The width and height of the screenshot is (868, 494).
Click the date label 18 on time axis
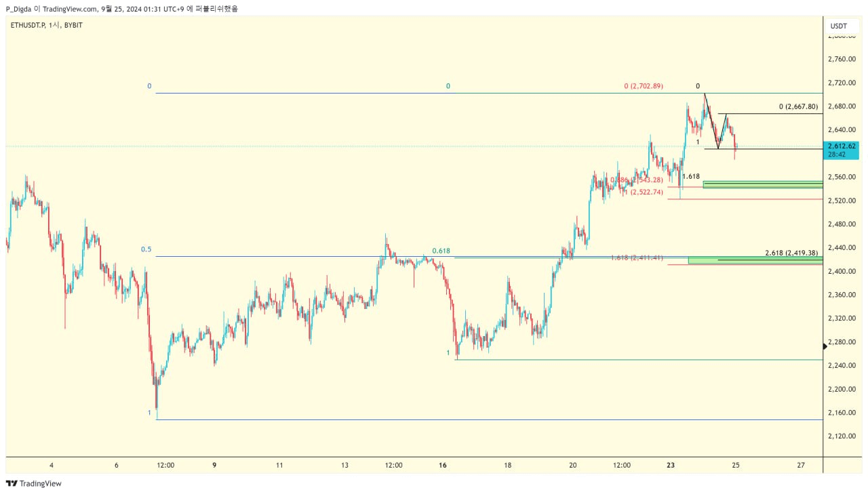tap(508, 466)
